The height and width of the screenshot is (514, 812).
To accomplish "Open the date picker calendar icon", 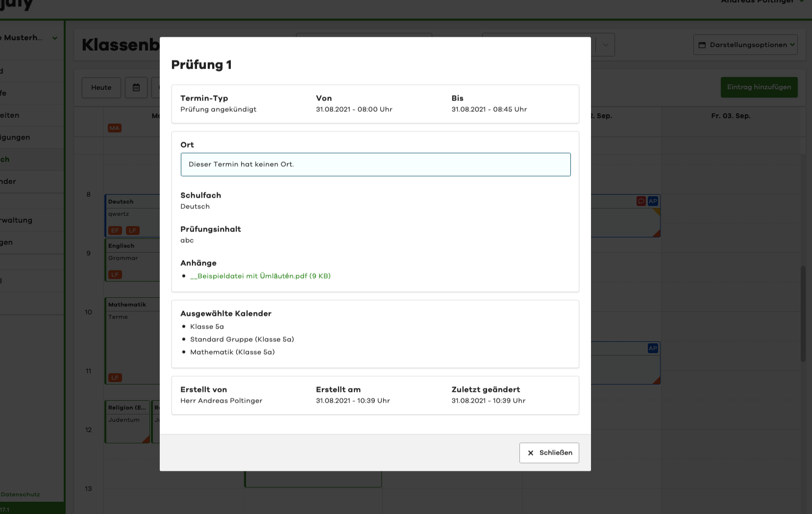I will click(136, 88).
